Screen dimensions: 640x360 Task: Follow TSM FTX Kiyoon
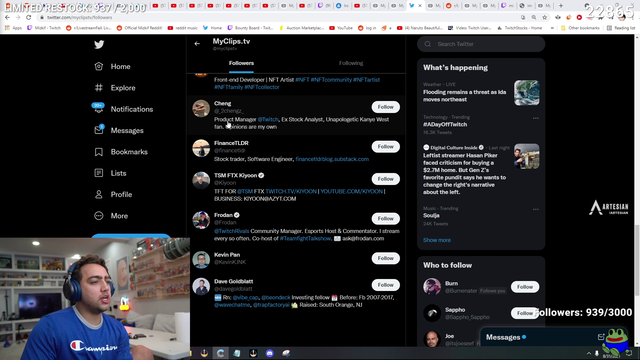coord(385,179)
